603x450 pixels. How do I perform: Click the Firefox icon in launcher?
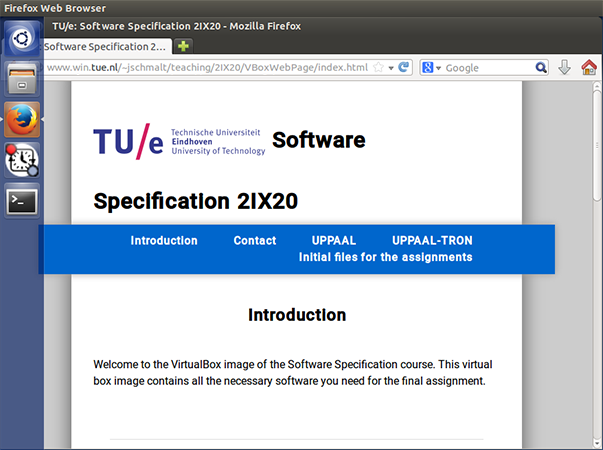(21, 120)
